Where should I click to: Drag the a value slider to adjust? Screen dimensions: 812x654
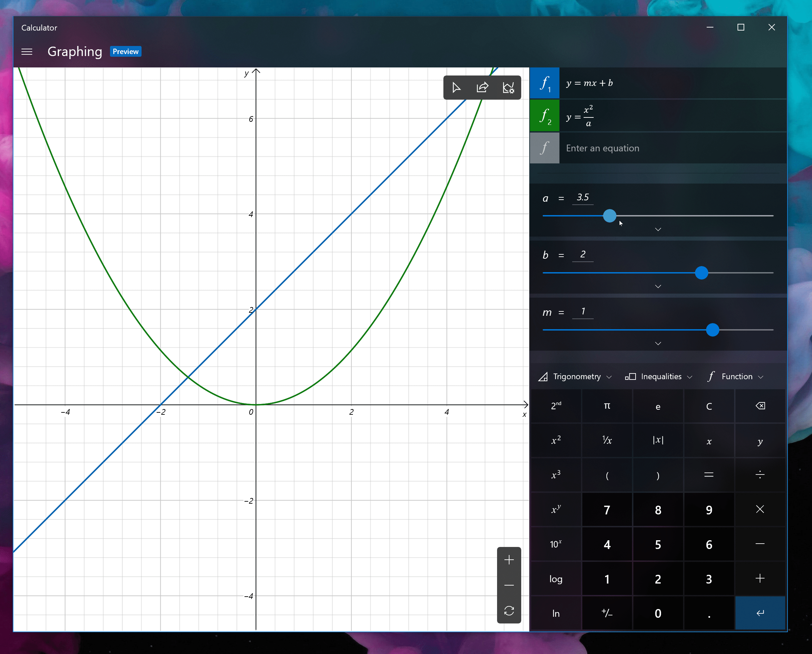coord(608,215)
